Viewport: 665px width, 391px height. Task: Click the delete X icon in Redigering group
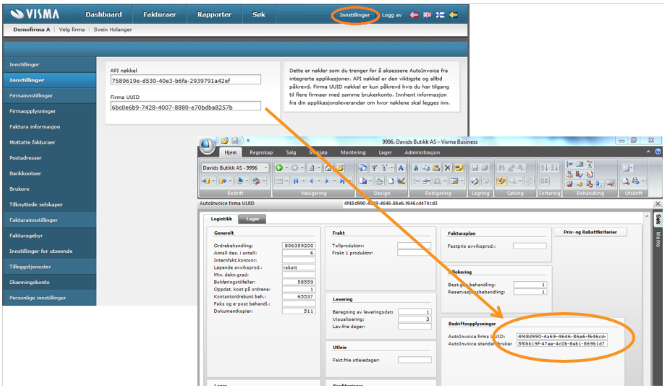(447, 168)
